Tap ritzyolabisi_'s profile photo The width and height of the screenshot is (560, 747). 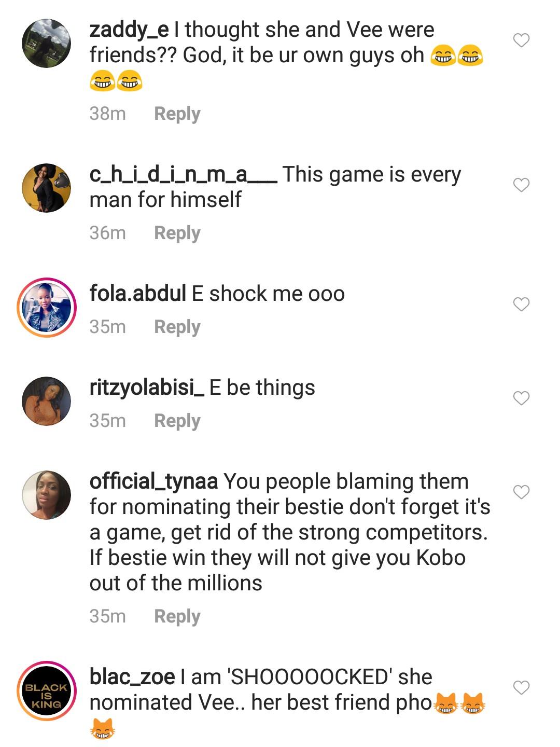coord(46,401)
